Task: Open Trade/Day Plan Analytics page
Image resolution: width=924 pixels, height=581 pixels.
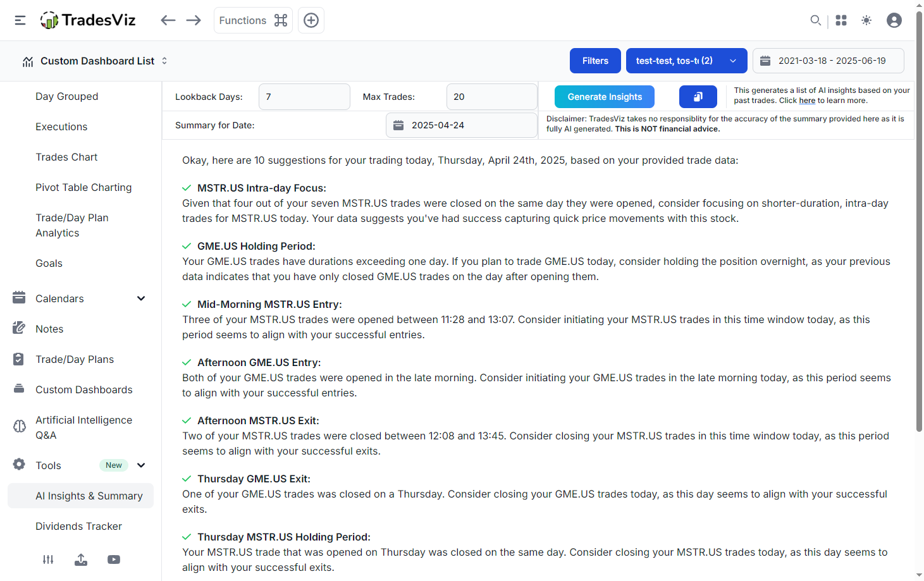Action: click(x=72, y=225)
